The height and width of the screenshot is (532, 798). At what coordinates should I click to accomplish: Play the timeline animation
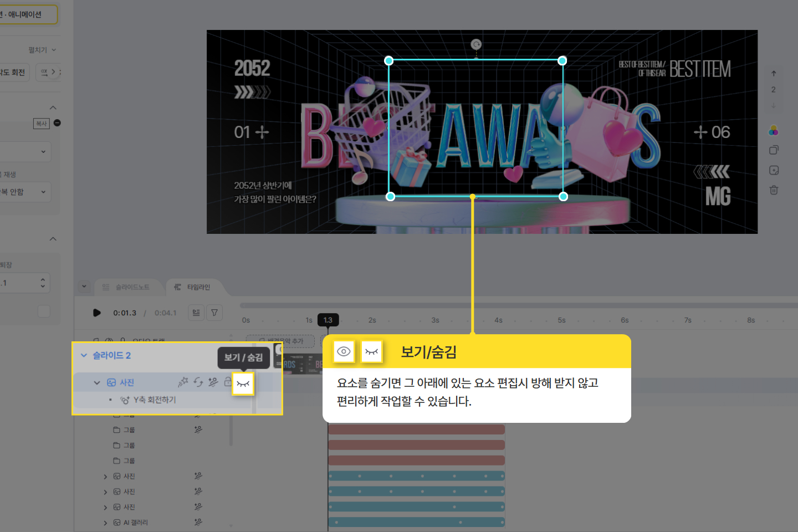click(97, 313)
